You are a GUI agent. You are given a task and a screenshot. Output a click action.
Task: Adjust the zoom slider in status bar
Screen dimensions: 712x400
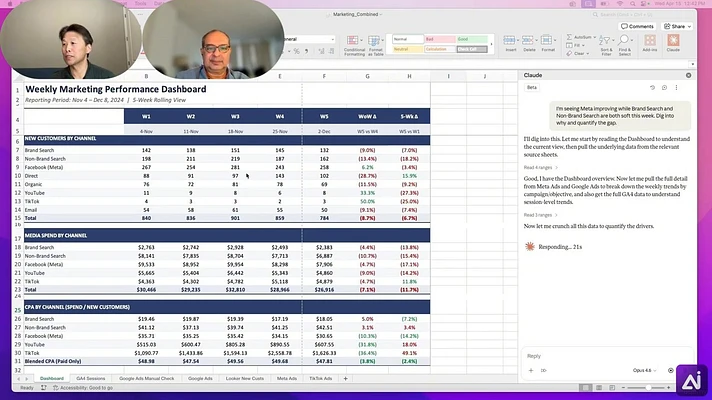pos(648,388)
